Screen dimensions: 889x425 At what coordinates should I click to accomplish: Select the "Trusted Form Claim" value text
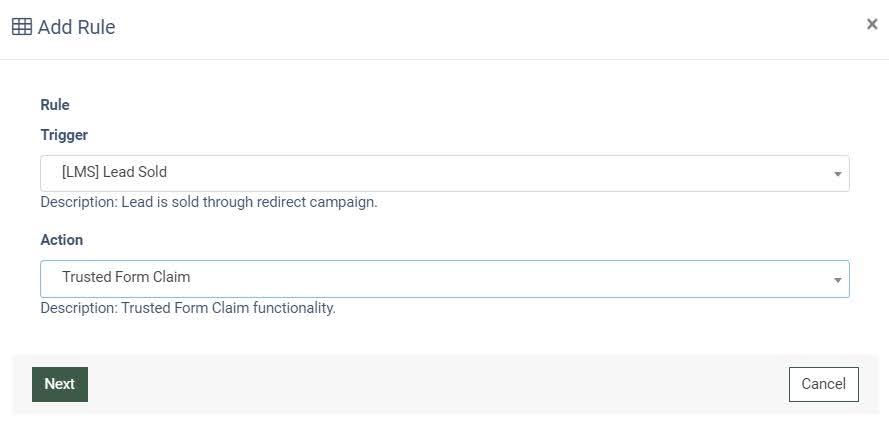click(126, 277)
